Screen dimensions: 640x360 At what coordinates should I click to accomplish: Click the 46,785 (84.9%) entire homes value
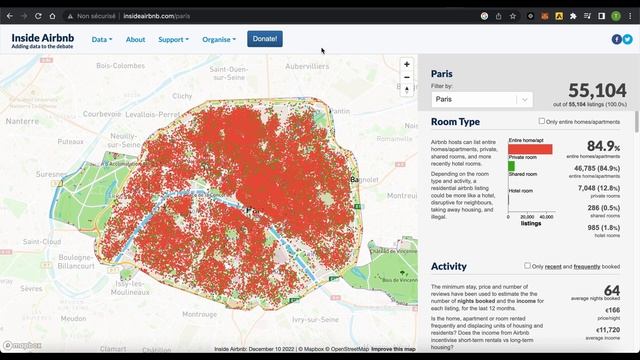point(597,168)
